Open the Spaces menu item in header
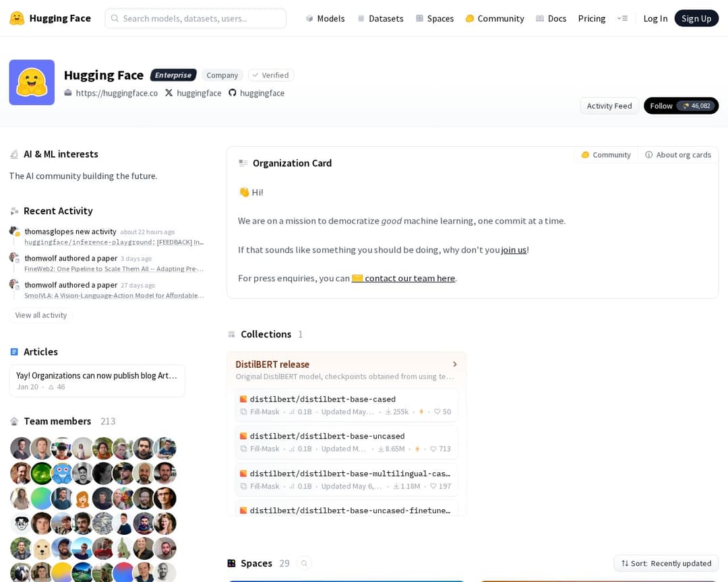Image resolution: width=728 pixels, height=582 pixels. click(x=435, y=19)
